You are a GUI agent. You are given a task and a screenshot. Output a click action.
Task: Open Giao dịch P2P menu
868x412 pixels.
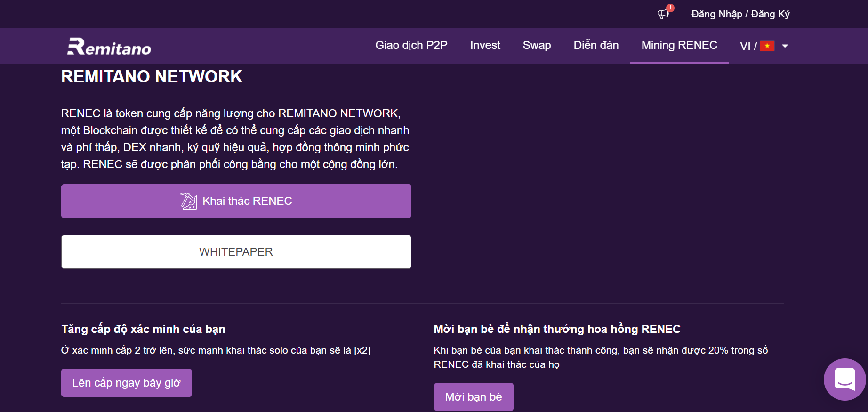pos(411,45)
